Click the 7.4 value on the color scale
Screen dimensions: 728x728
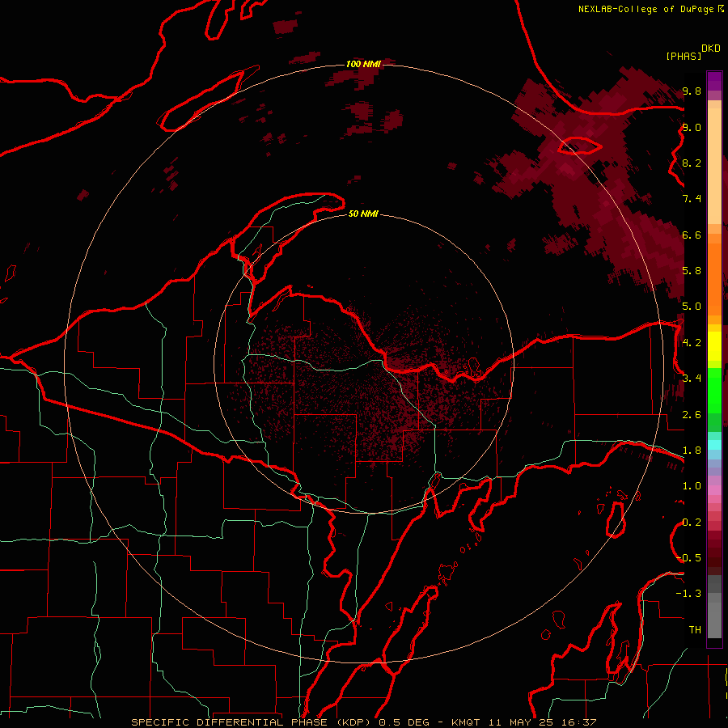692,199
